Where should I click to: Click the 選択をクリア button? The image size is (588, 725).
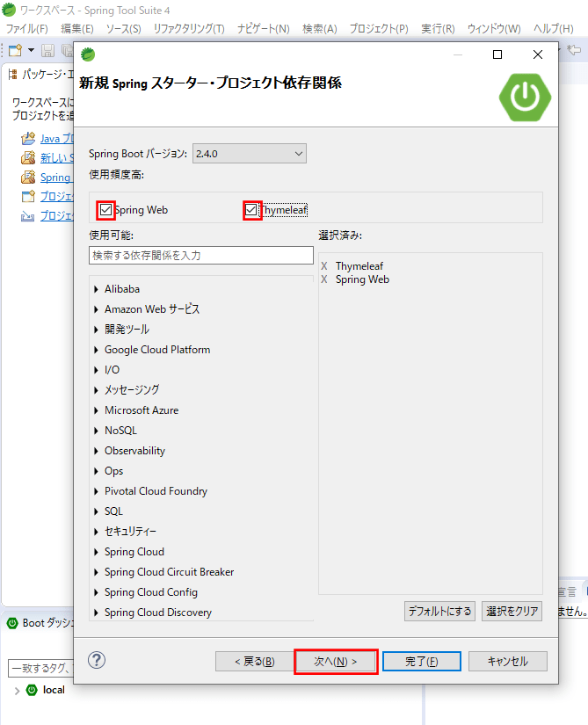click(512, 612)
